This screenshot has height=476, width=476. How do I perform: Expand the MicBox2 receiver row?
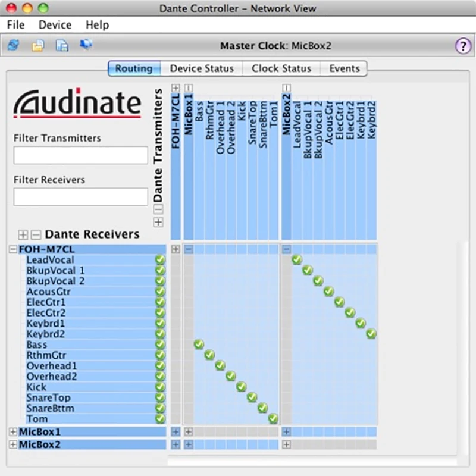[12, 444]
